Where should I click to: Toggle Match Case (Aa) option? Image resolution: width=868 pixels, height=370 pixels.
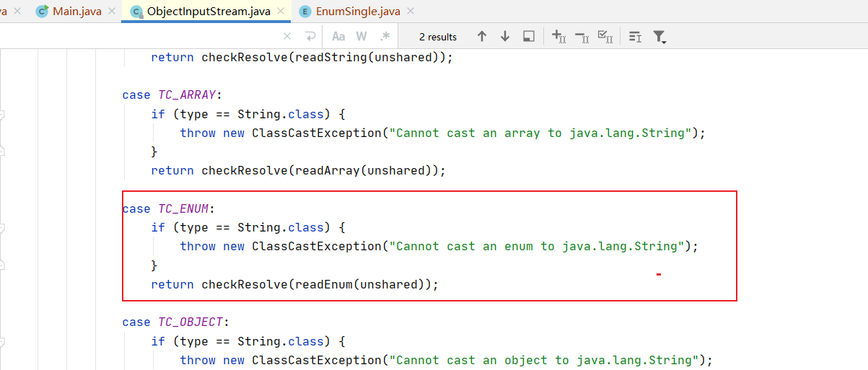[x=338, y=36]
